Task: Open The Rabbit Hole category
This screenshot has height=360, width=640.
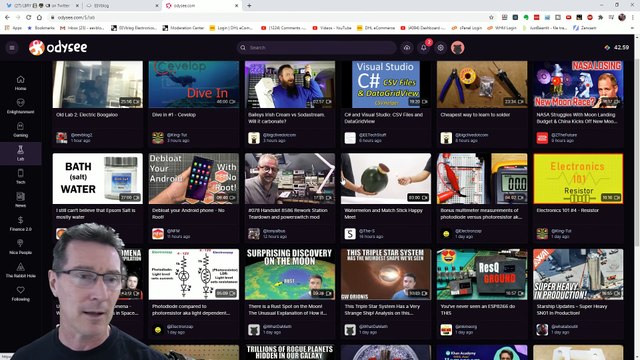Action: (20, 270)
